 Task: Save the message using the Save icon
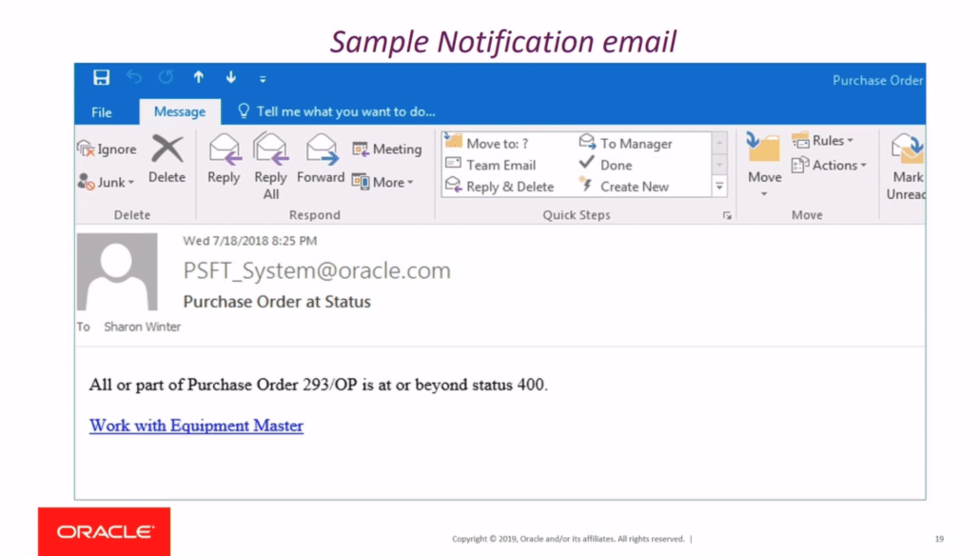tap(102, 77)
